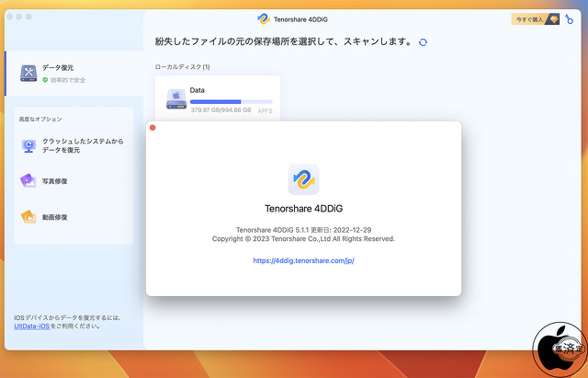Screen dimensions: 588x378
Task: Click the diamond icon on the buy button
Action: pos(553,19)
